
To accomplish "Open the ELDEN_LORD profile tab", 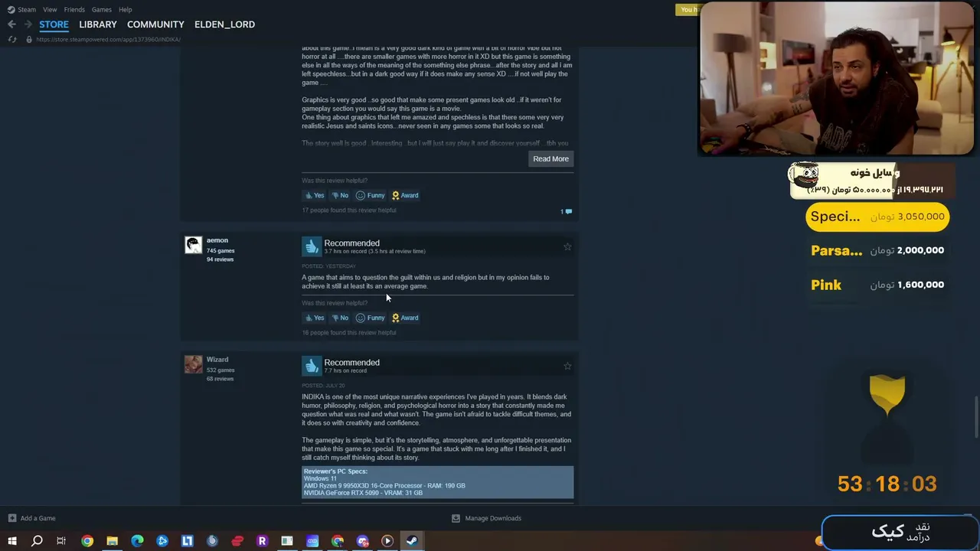I will click(224, 24).
